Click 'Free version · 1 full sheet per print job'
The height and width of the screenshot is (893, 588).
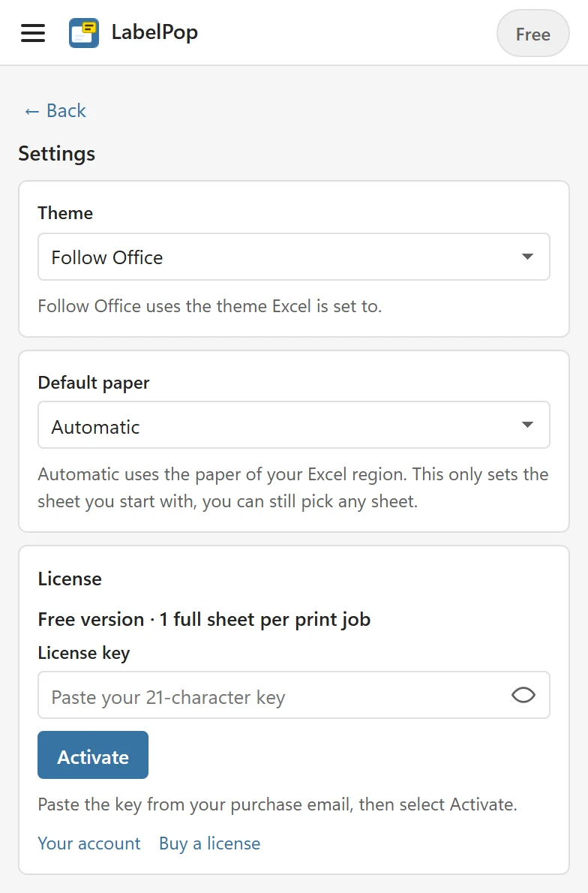click(204, 619)
